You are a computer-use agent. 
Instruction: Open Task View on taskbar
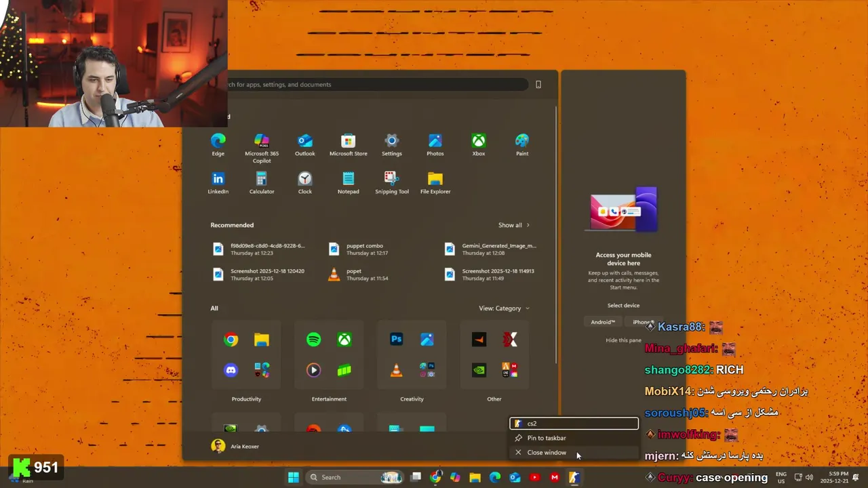point(416,477)
